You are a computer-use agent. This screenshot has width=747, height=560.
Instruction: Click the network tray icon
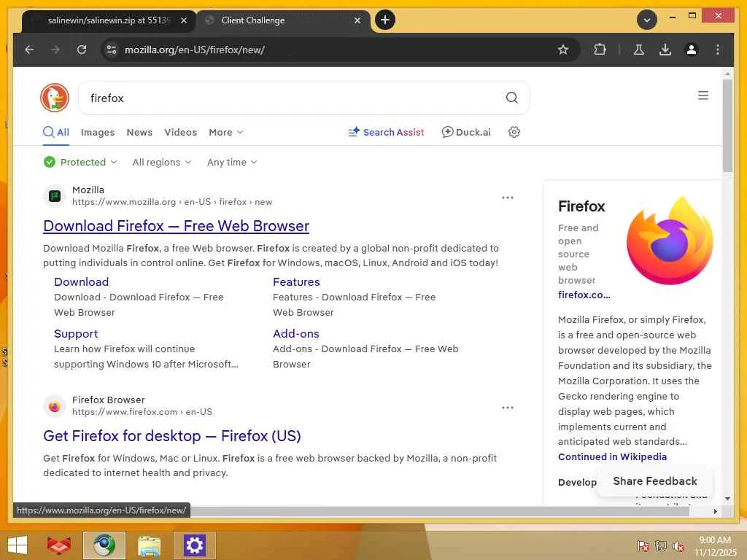coord(660,546)
